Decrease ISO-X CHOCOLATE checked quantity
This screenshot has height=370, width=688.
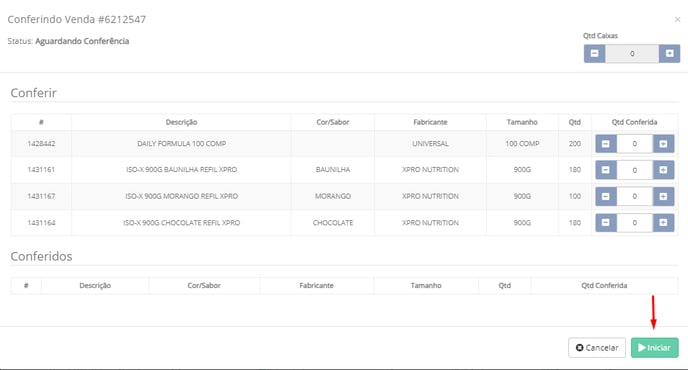coord(606,223)
